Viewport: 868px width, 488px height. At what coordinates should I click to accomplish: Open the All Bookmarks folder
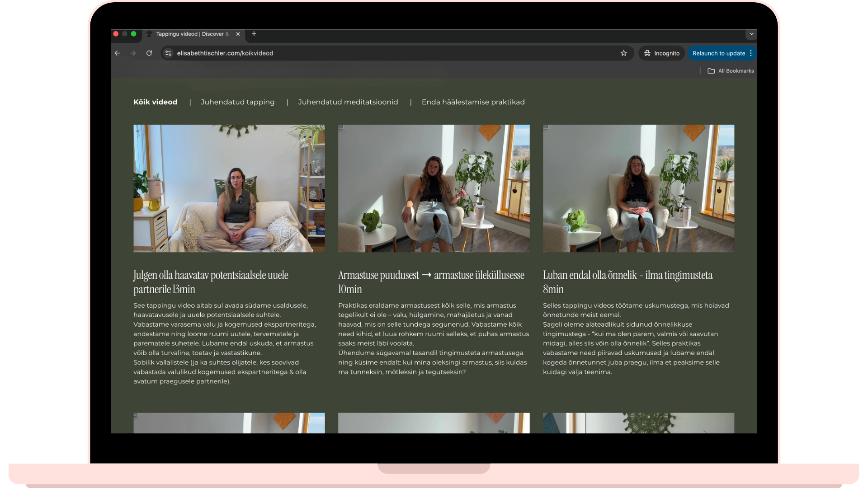tap(731, 71)
